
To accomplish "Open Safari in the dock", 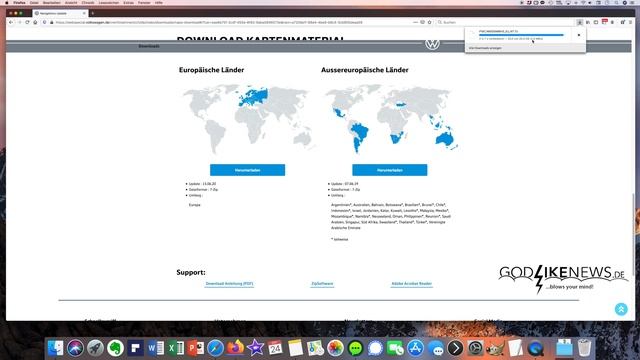I will (x=216, y=348).
